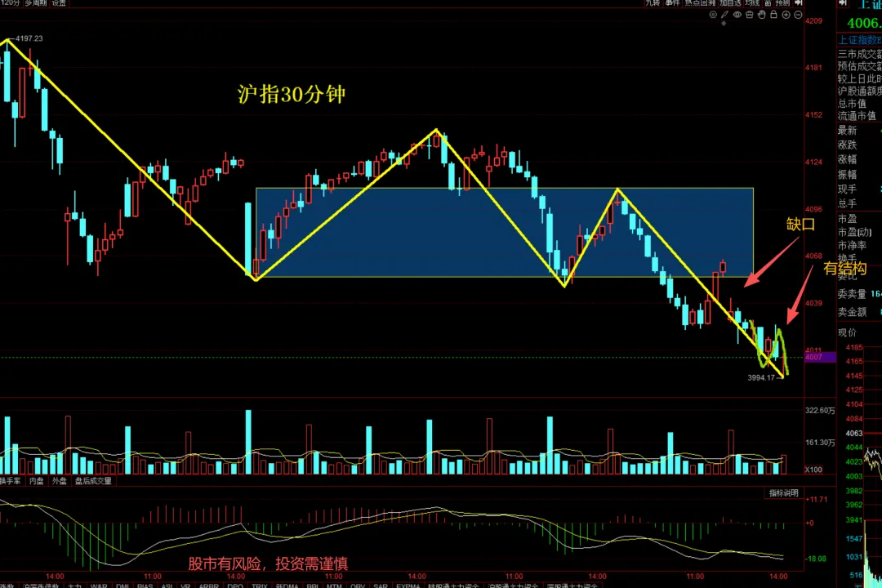Click the 4209 price axis label
882x588 pixels.
click(814, 21)
